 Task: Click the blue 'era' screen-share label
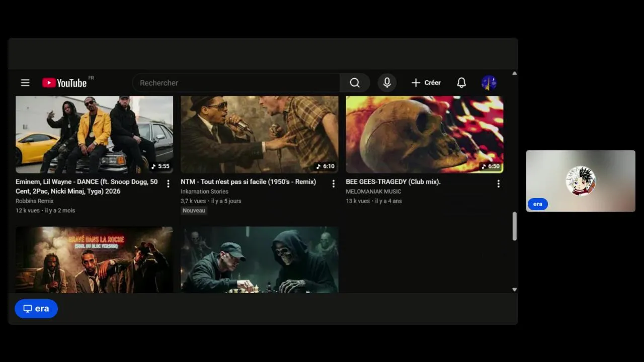(36, 309)
